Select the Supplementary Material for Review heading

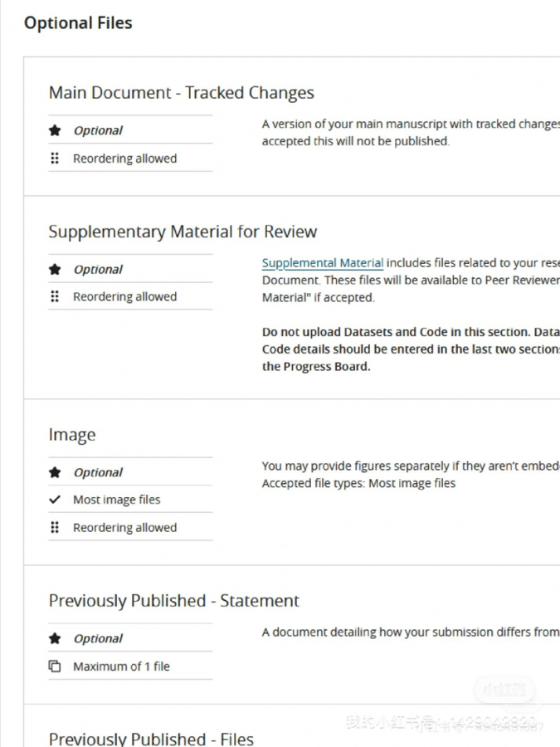(183, 232)
